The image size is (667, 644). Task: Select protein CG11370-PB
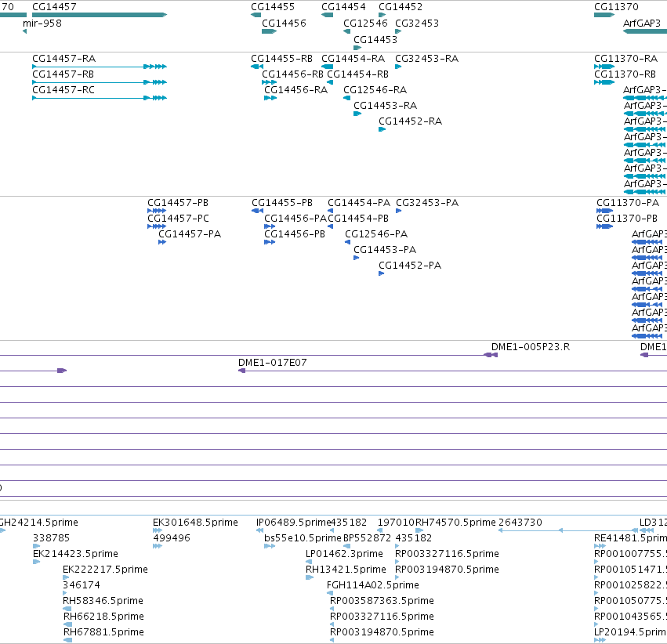(x=626, y=218)
